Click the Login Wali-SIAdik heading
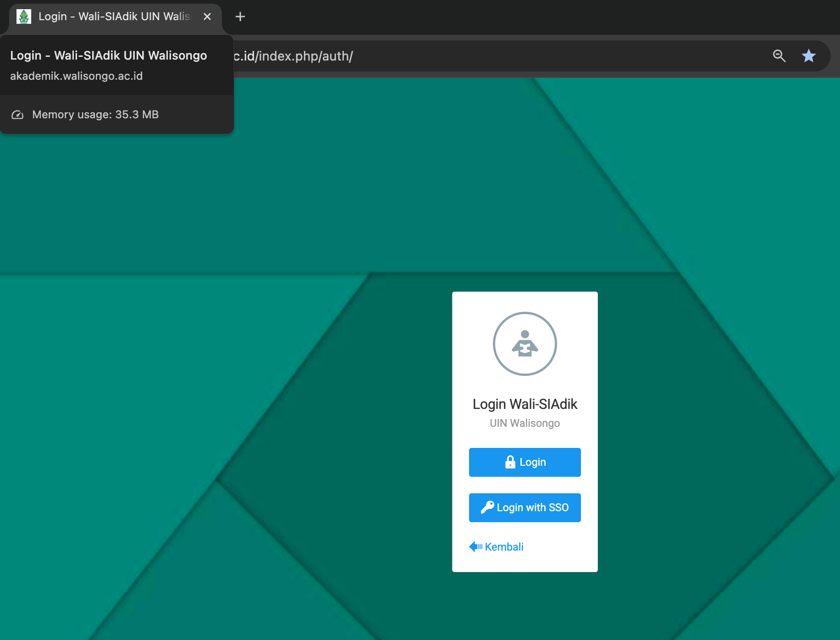The image size is (840, 640). point(525,404)
